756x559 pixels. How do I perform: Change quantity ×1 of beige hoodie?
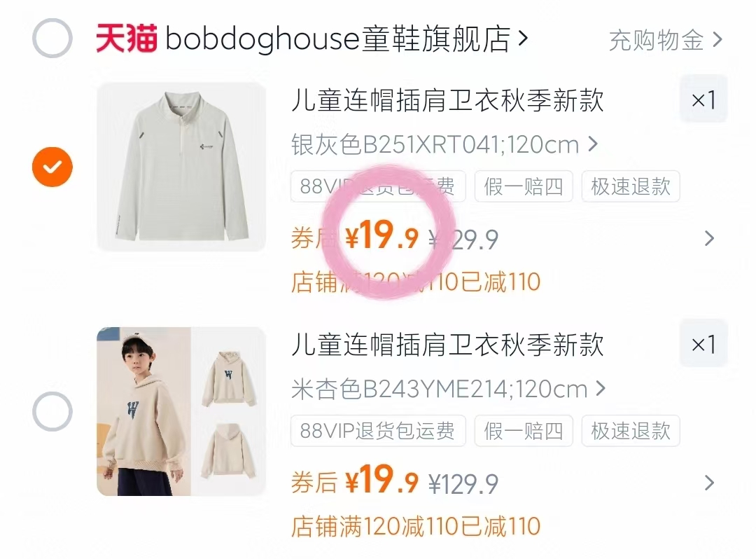pos(703,344)
